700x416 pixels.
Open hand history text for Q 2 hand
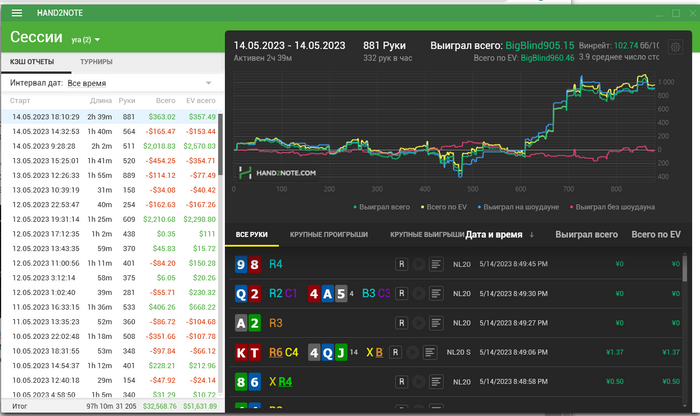(x=436, y=294)
